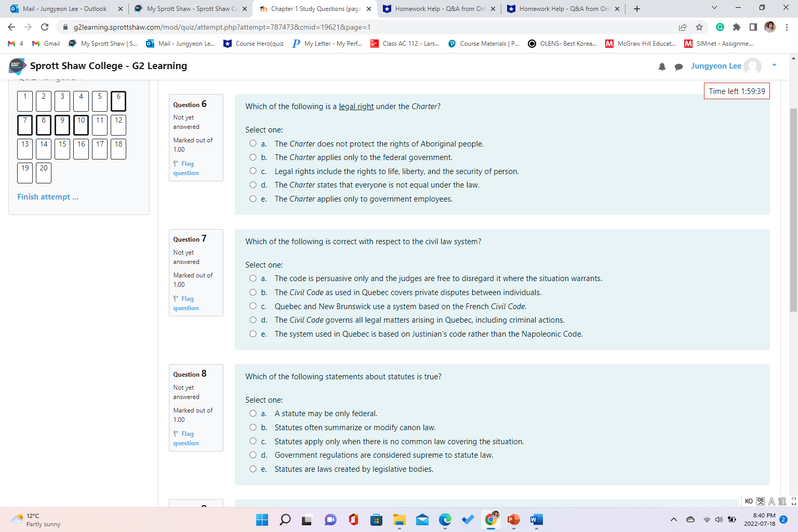The image size is (798, 532).
Task: Open the Chrome three-dot menu
Action: (x=787, y=27)
